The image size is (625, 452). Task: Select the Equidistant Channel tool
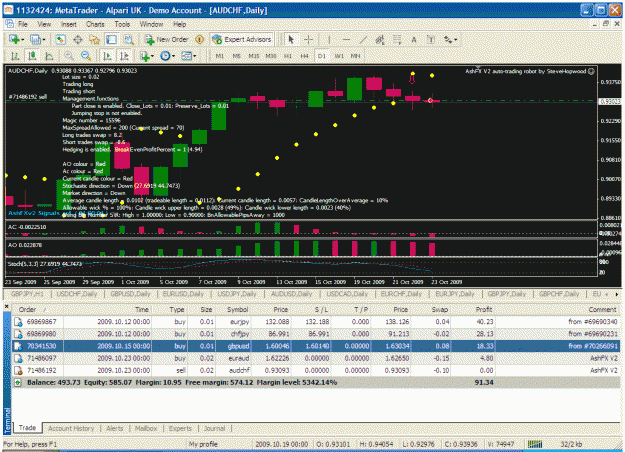(x=380, y=39)
